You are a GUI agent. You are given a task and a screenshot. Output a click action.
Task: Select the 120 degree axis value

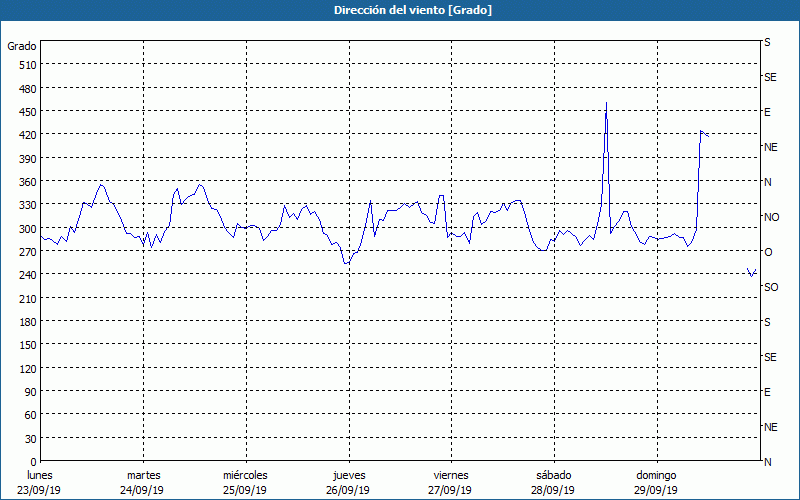[x=28, y=369]
